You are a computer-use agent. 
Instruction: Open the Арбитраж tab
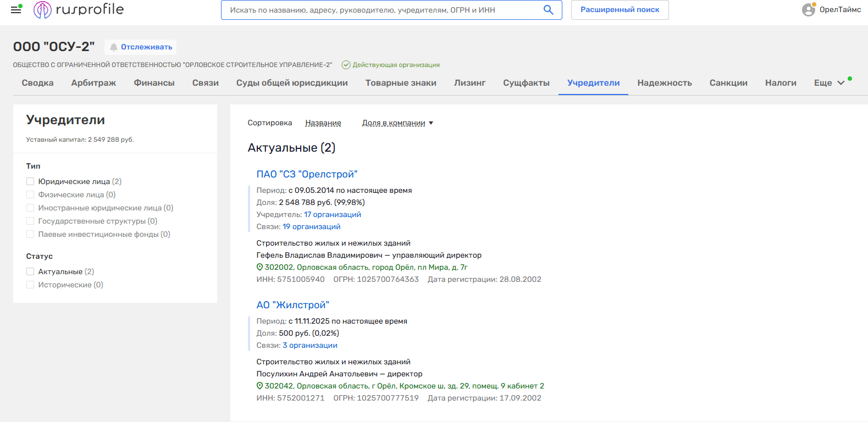coord(93,83)
